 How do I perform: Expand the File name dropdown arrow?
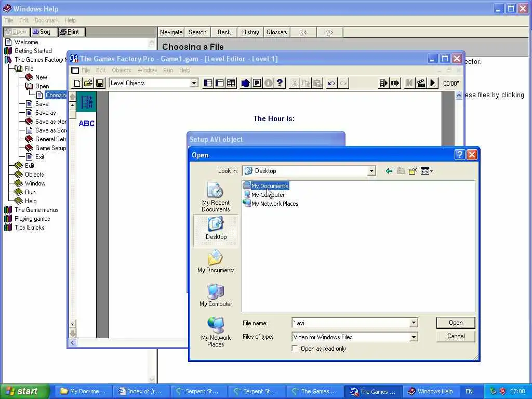pyautogui.click(x=414, y=323)
